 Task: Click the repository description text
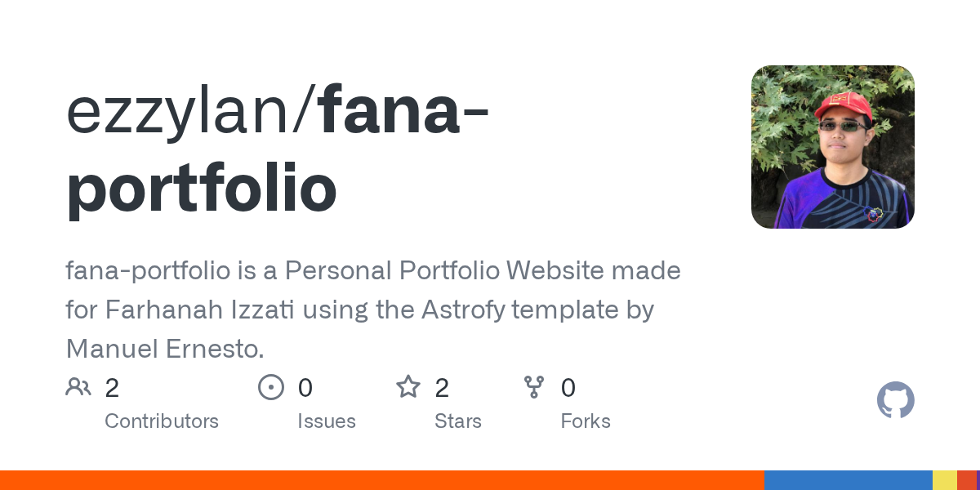tap(373, 310)
